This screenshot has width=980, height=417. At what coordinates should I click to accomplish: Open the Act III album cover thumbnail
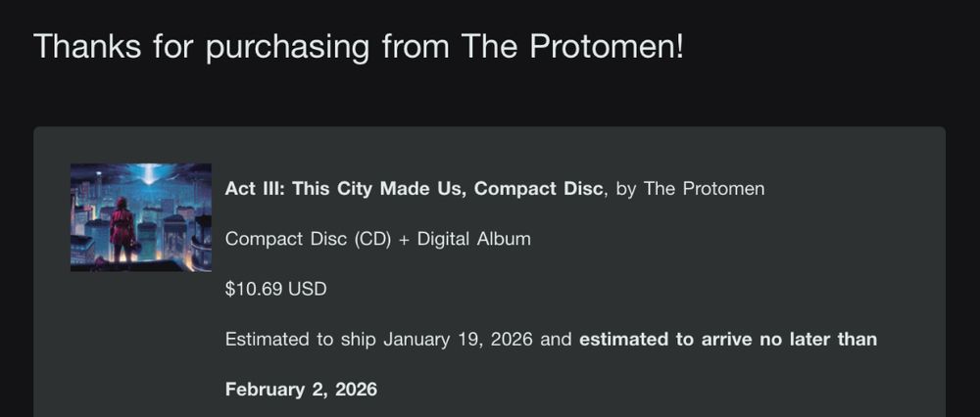click(x=140, y=217)
